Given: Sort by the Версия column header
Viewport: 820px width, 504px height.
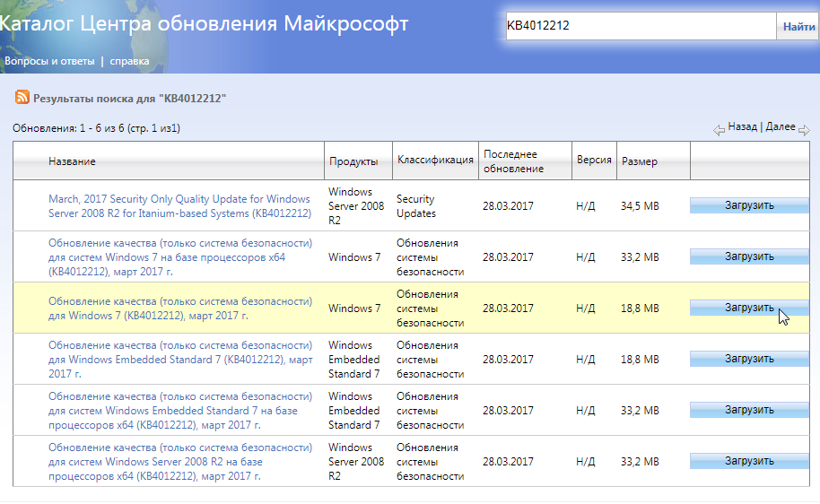Looking at the screenshot, I should point(594,160).
